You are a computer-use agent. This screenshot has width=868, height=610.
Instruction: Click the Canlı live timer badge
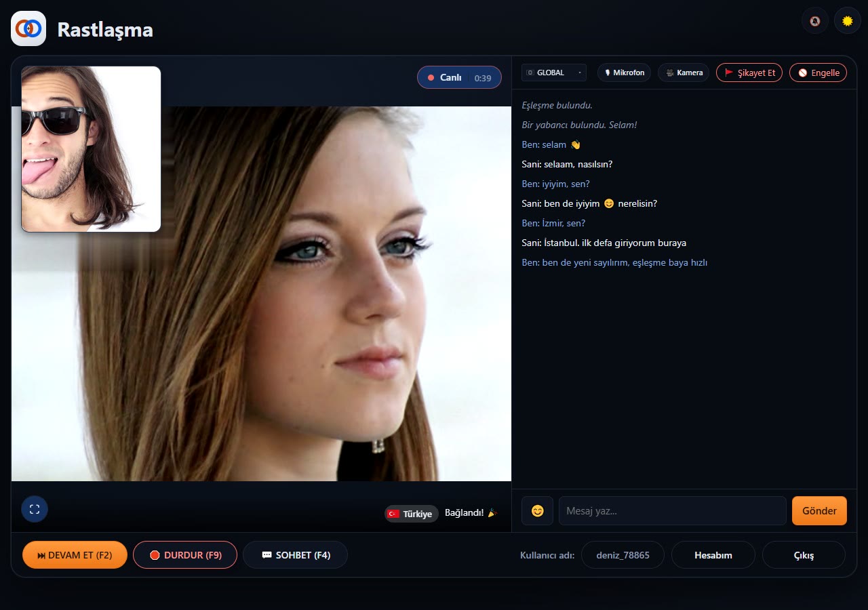[459, 77]
